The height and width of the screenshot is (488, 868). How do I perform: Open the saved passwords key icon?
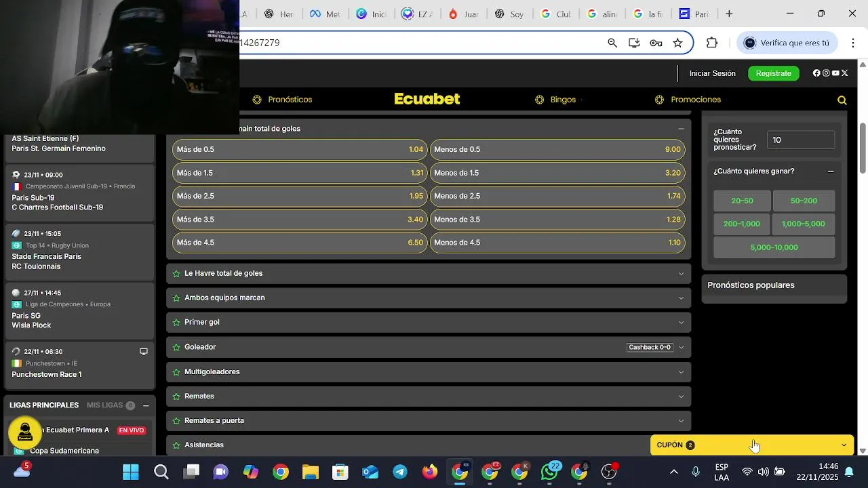[656, 43]
